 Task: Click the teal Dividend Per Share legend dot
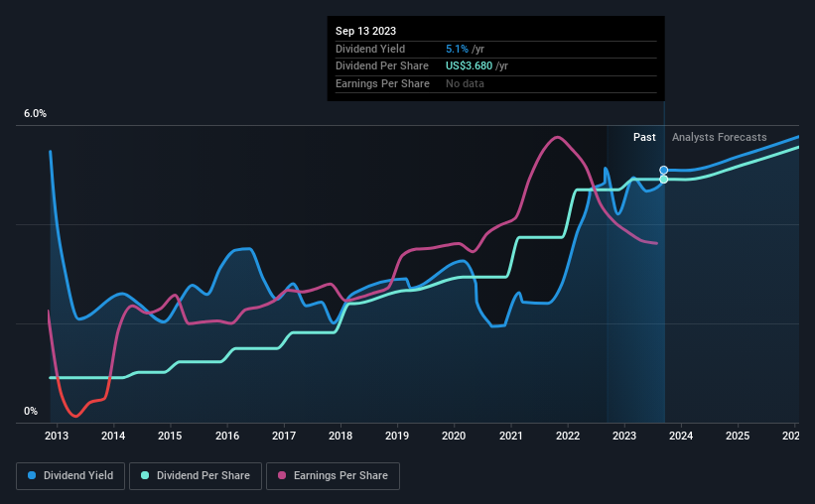click(145, 475)
